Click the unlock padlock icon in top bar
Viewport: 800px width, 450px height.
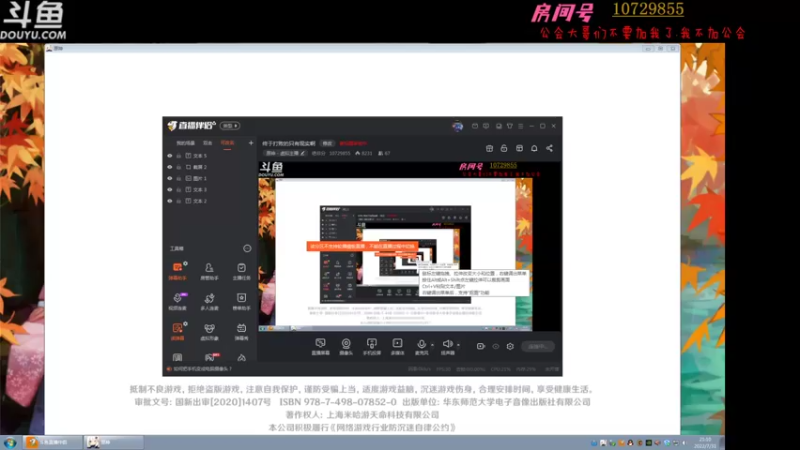pyautogui.click(x=504, y=148)
